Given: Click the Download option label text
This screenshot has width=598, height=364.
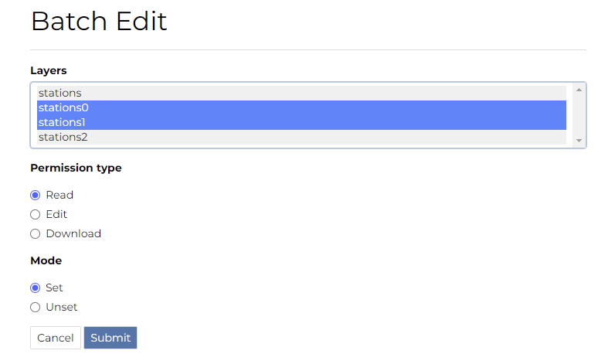Looking at the screenshot, I should [73, 233].
